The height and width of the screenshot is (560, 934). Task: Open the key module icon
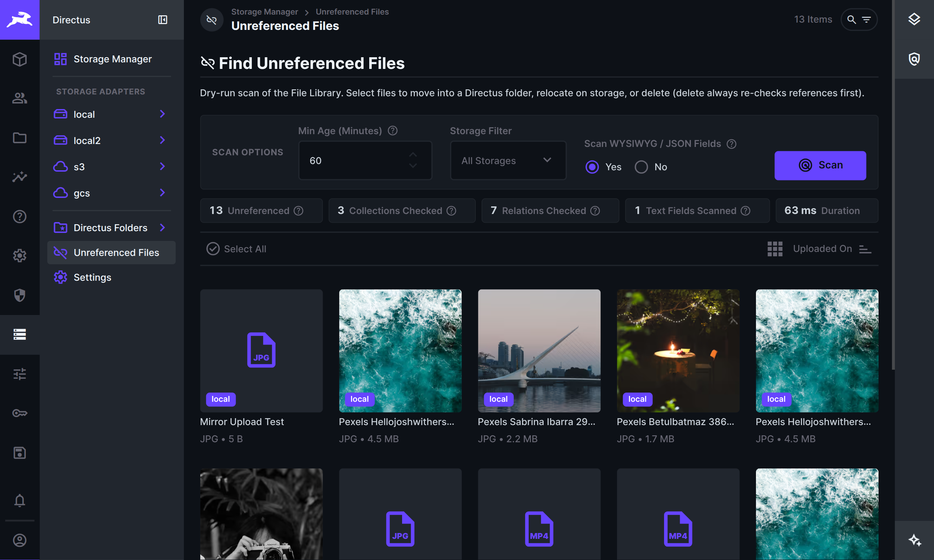[20, 413]
